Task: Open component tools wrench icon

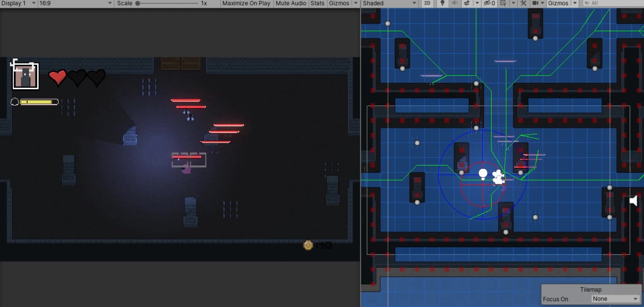Action: click(x=524, y=3)
